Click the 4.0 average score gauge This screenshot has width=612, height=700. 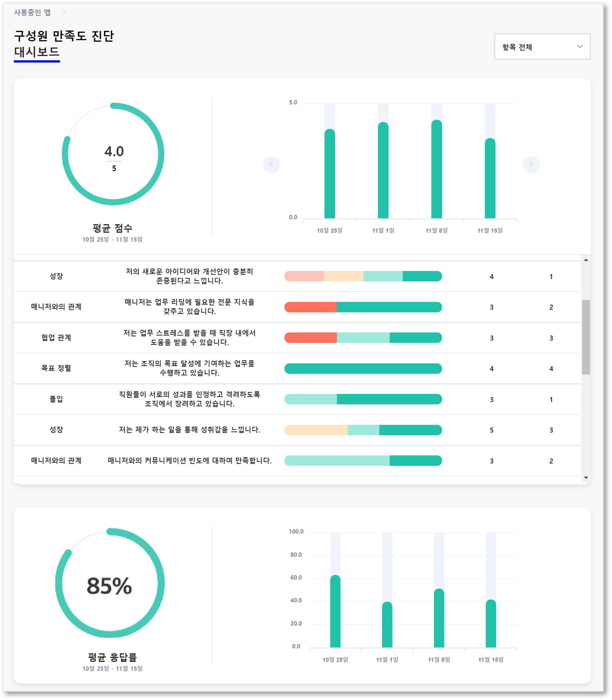click(113, 154)
